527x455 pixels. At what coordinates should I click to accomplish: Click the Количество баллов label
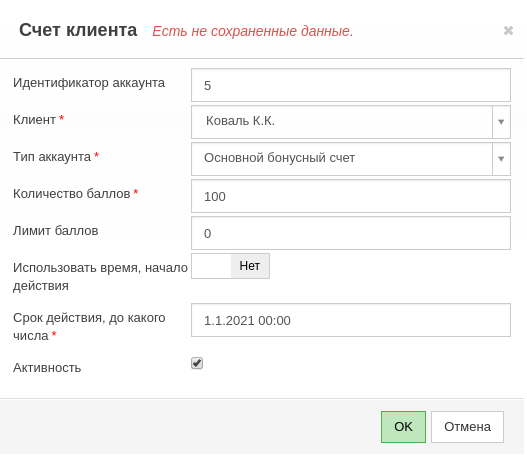click(x=72, y=194)
